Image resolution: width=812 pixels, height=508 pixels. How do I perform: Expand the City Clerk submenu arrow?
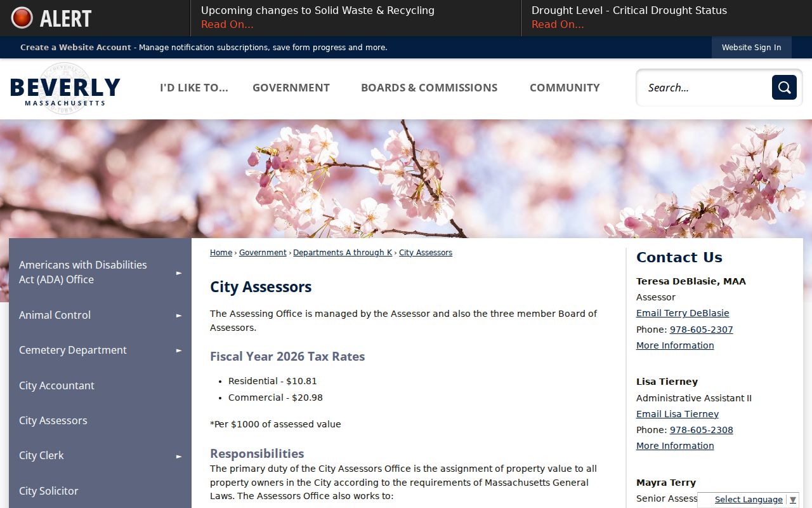179,456
